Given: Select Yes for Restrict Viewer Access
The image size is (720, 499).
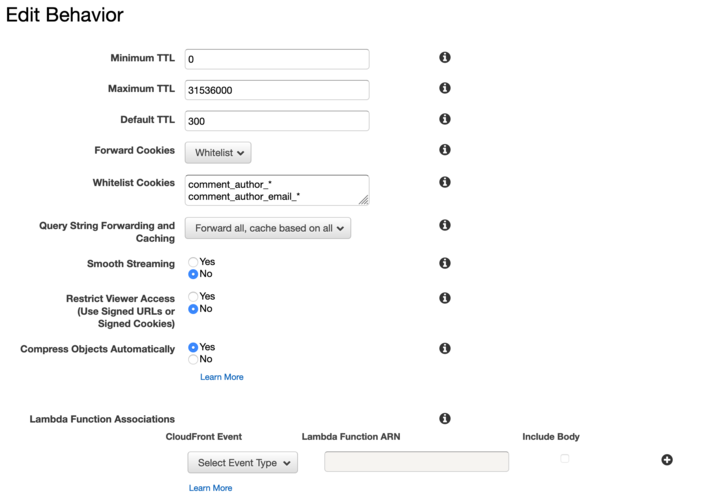Looking at the screenshot, I should (194, 297).
